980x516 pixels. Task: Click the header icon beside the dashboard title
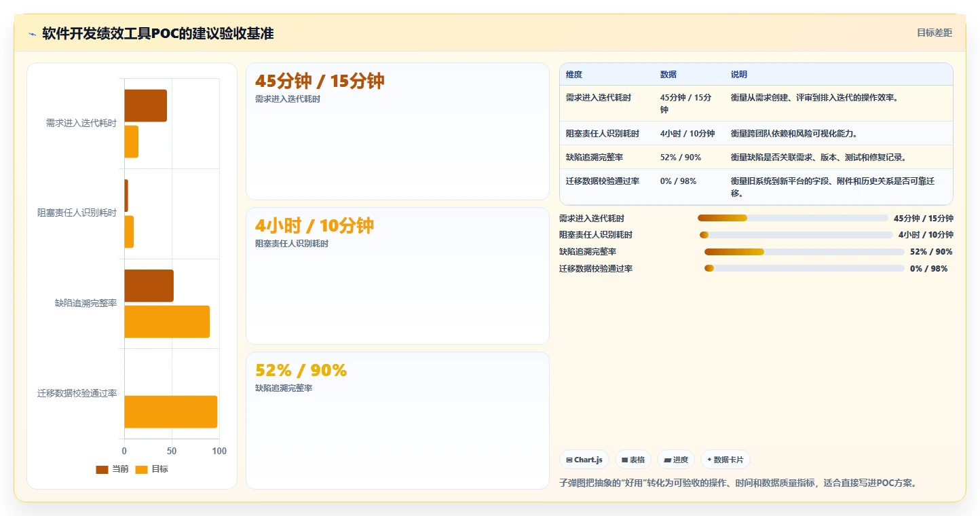pyautogui.click(x=32, y=34)
